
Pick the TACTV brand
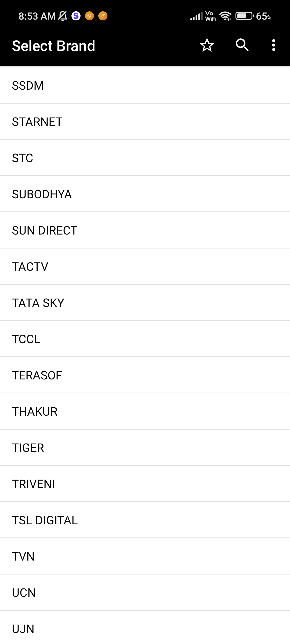pyautogui.click(x=145, y=267)
